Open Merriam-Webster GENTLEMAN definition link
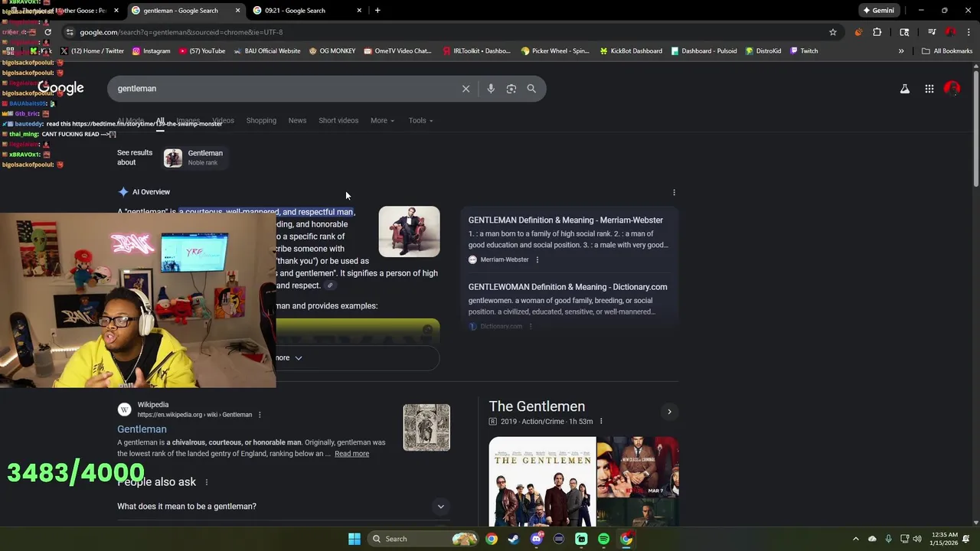The width and height of the screenshot is (980, 551). point(566,220)
